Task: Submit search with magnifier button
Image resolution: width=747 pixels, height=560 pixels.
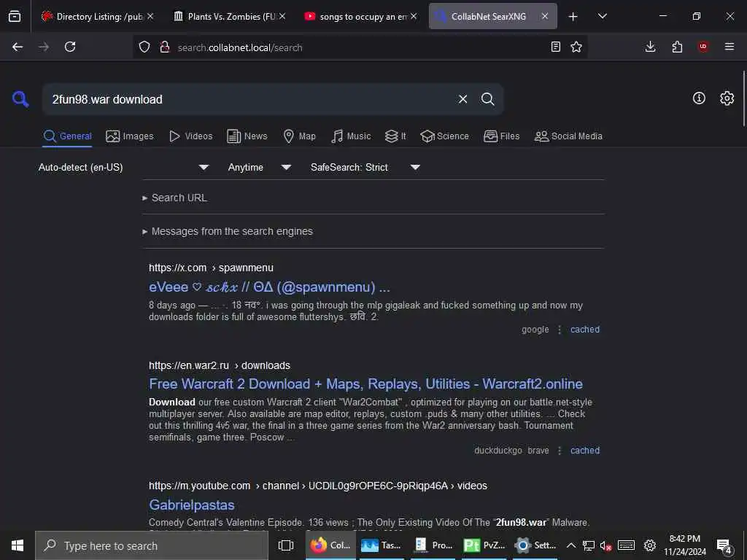Action: tap(487, 99)
